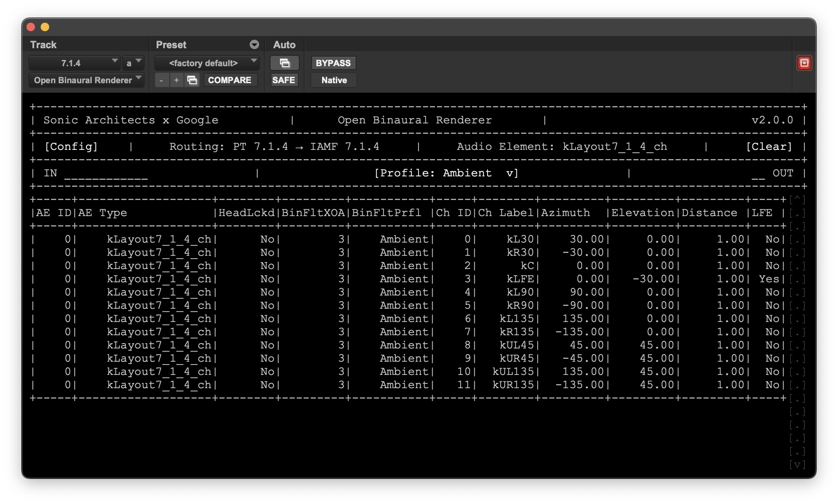Click the 'Yes' LFE value in the kLFE row
Viewport: 838px width, 504px height.
769,279
